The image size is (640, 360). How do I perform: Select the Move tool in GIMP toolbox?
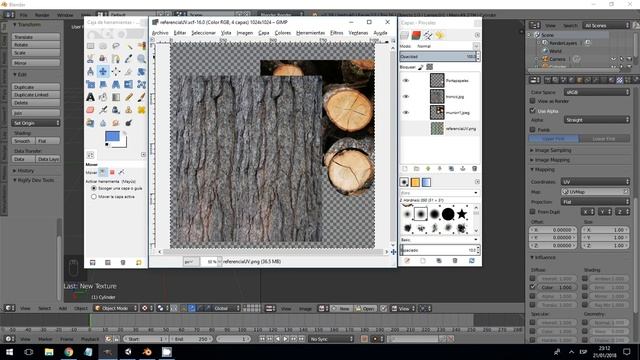click(x=103, y=72)
